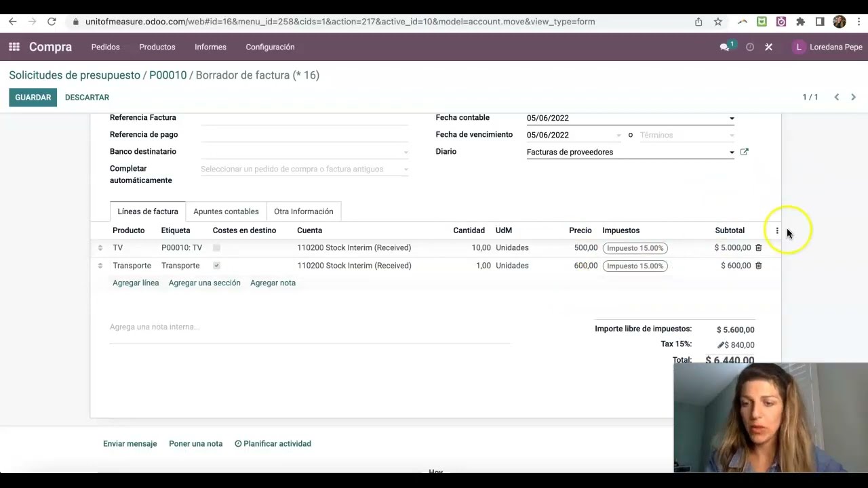
Task: Open the Configuración menu
Action: click(x=270, y=47)
